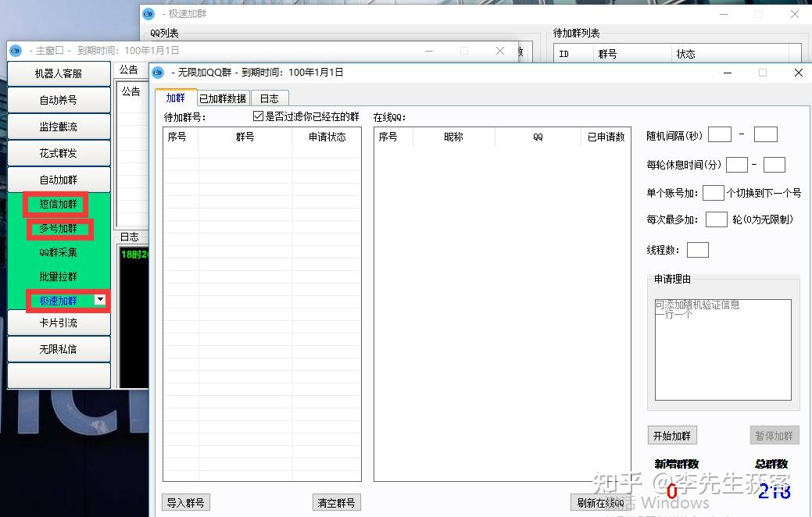The width and height of the screenshot is (812, 517).
Task: Open 卡片引流 in the sidebar
Action: tap(59, 323)
